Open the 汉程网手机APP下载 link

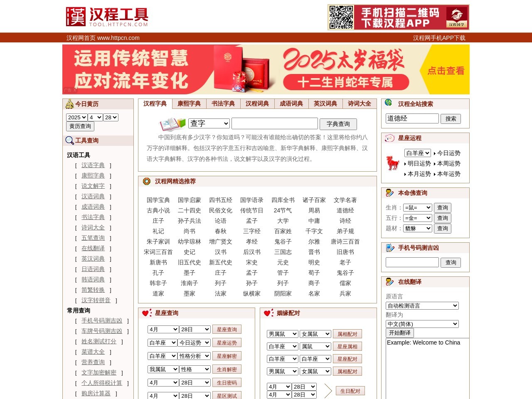click(439, 38)
